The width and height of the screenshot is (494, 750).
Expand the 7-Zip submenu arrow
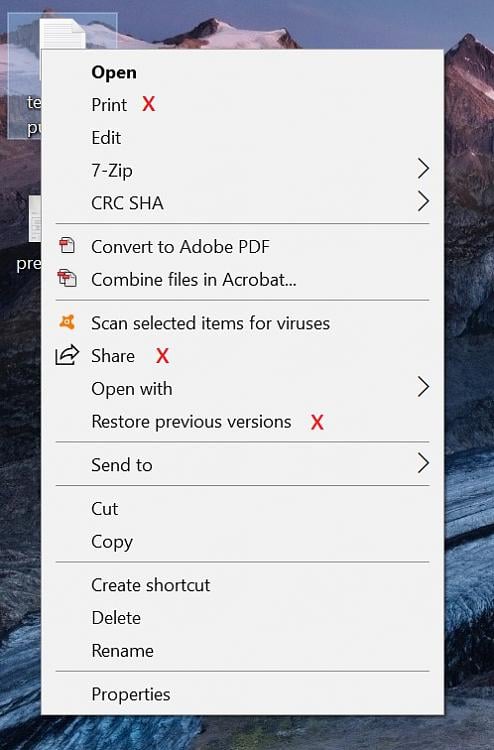pyautogui.click(x=423, y=169)
